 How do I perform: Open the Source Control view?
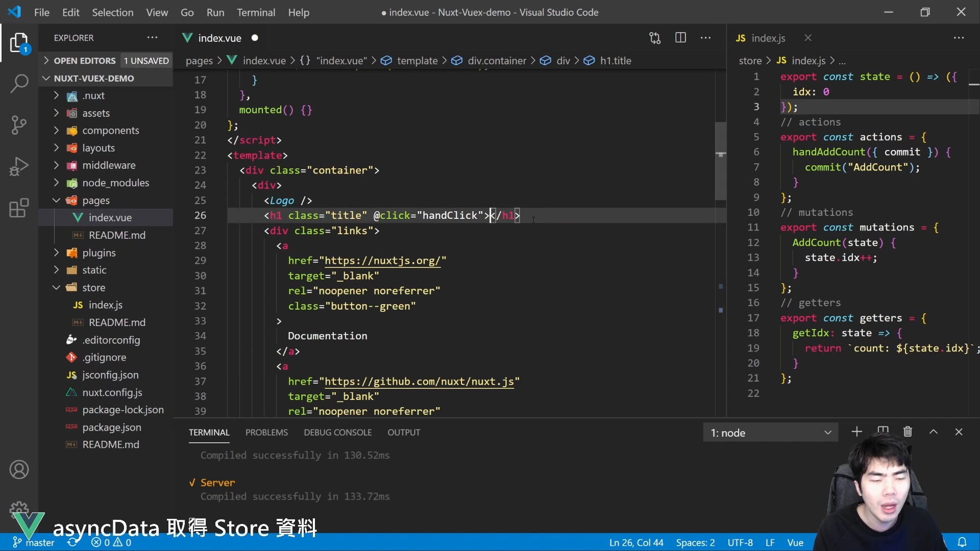19,125
